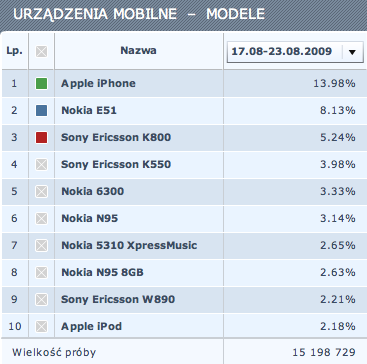
Task: Enable the checkbox for Sony Ericsson K550
Action: (41, 164)
